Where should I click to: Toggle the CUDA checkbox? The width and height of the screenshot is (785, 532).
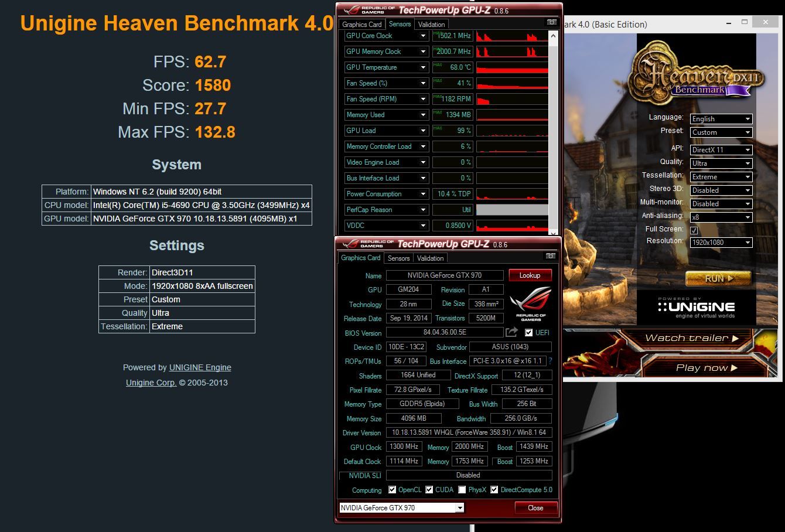pos(429,490)
